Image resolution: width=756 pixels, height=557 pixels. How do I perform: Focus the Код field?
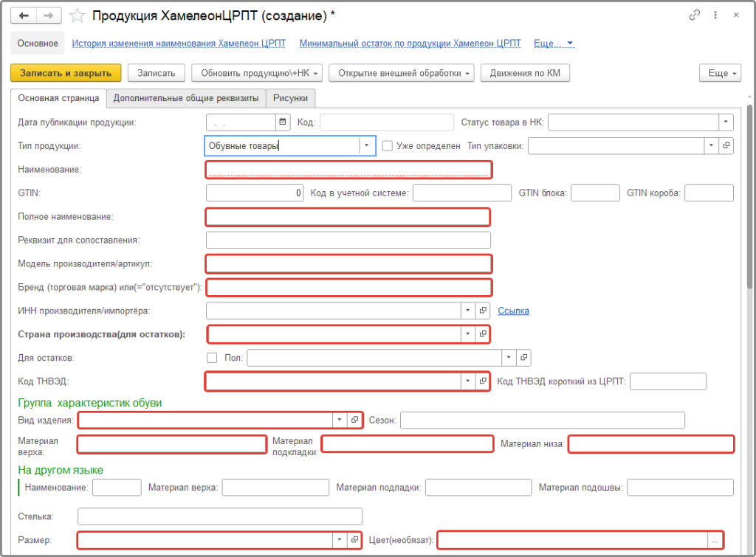[387, 122]
